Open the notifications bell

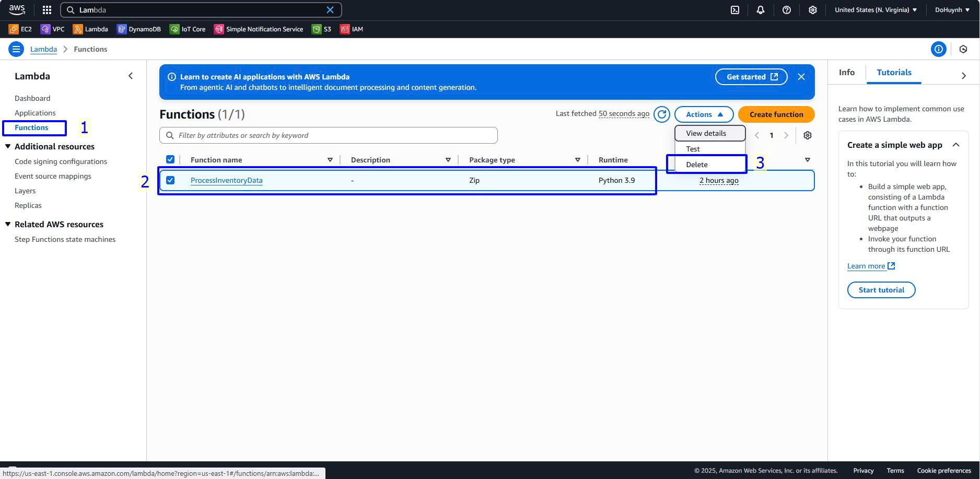761,10
